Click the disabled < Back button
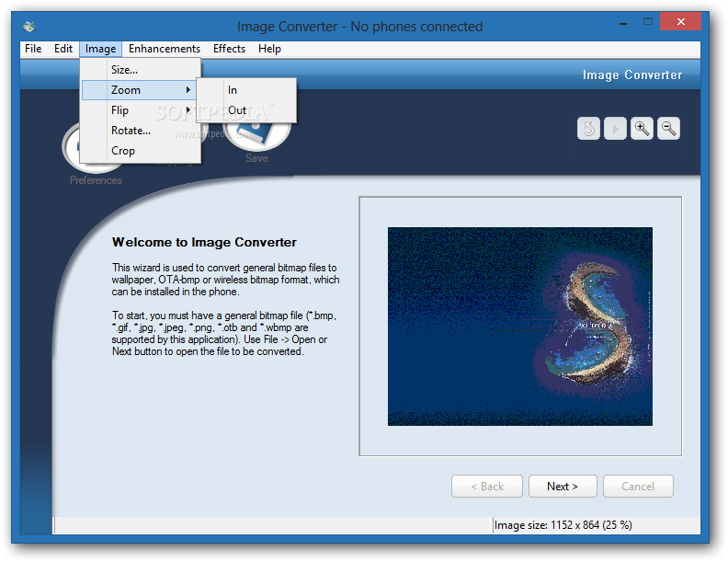Screen dimensions: 728x562 pyautogui.click(x=487, y=487)
